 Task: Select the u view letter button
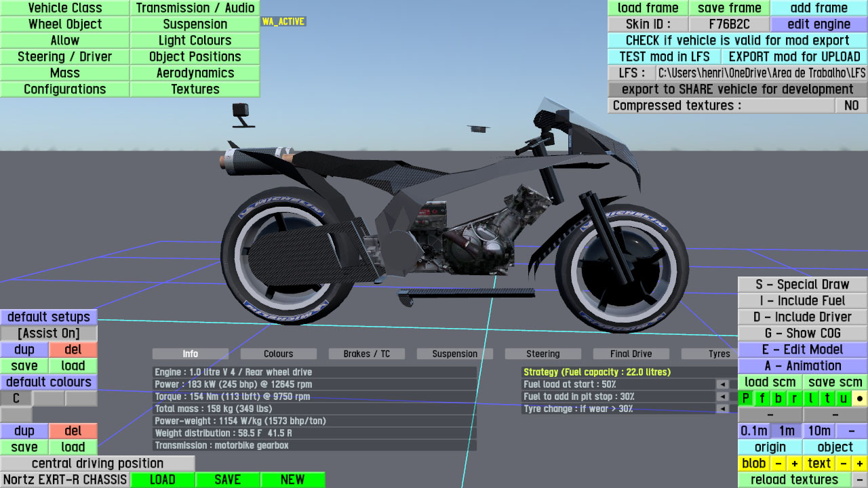(844, 399)
